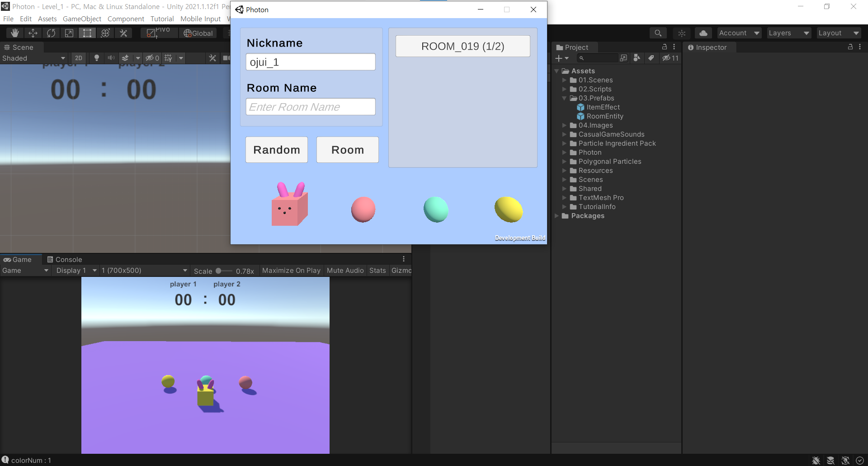
Task: Search by label in Project
Action: click(x=651, y=58)
